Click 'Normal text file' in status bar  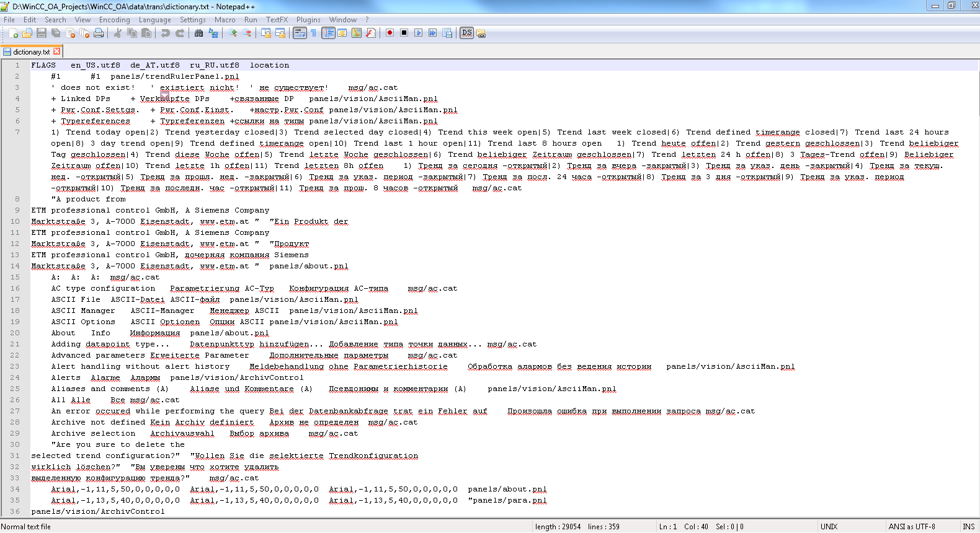pos(26,527)
